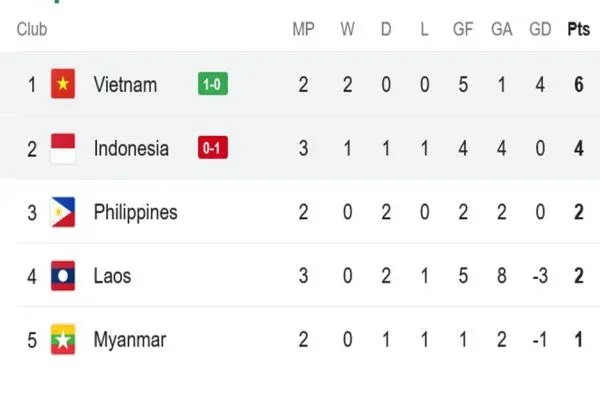Click the Vietnam flag icon
Viewport: 600px width, 399px height.
click(63, 84)
